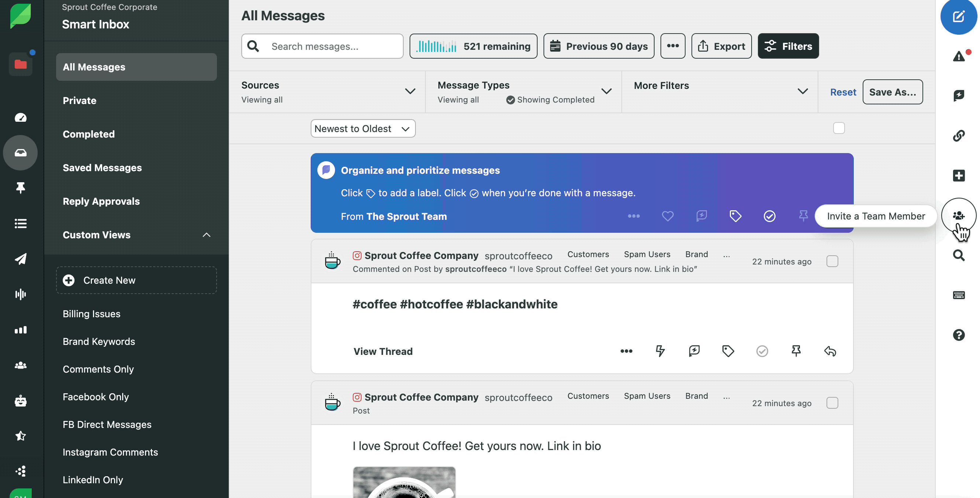980x498 pixels.
Task: Toggle the select-all messages checkbox
Action: [838, 128]
